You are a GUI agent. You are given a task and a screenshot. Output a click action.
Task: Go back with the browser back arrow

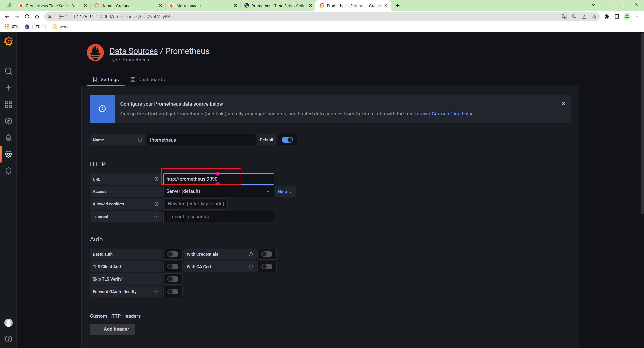[x=7, y=16]
